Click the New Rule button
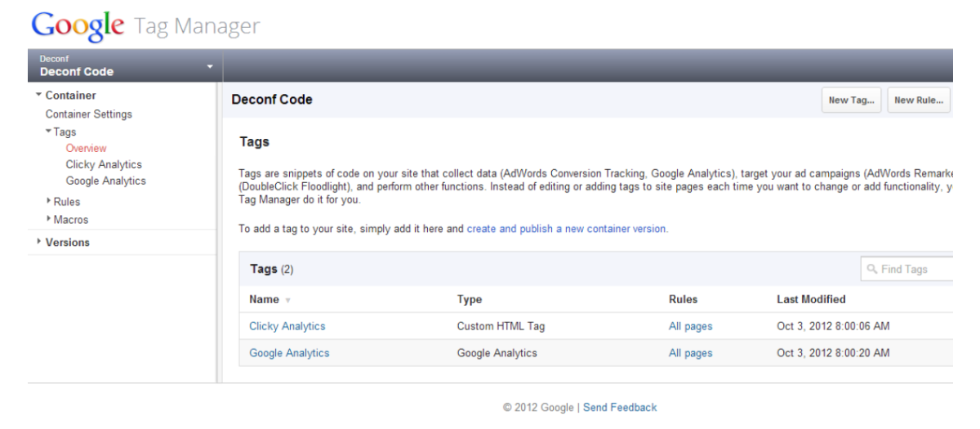The width and height of the screenshot is (980, 429). tap(918, 101)
